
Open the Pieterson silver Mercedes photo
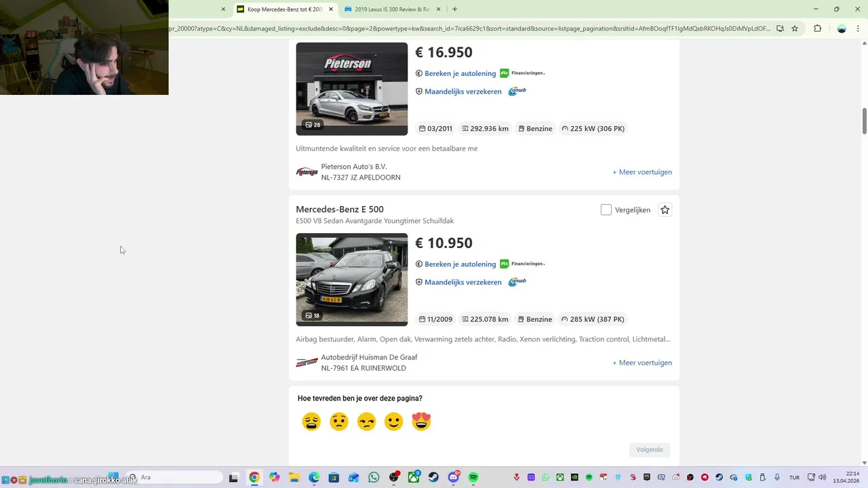point(351,89)
